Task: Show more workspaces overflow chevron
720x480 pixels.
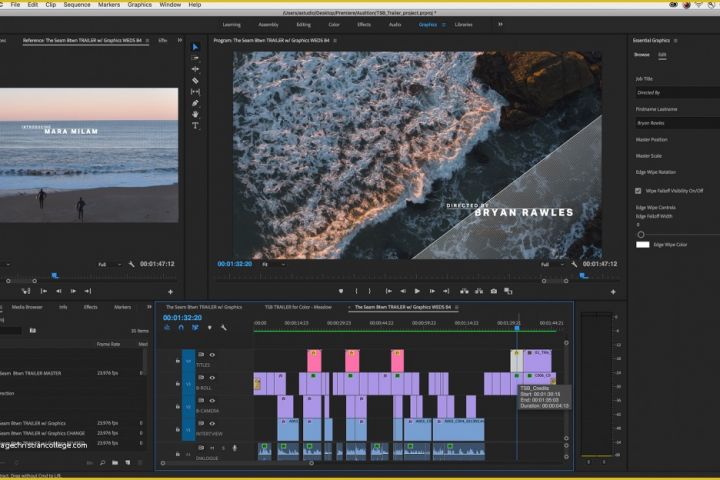Action: pyautogui.click(x=500, y=24)
